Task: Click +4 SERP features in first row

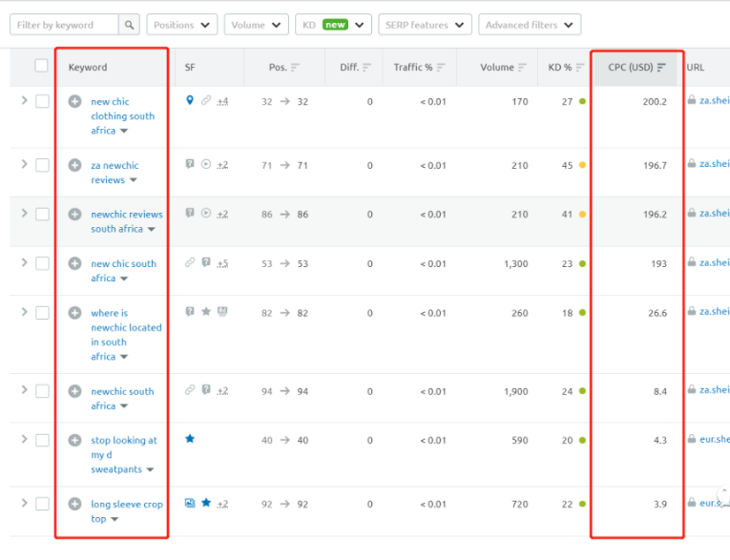Action: (222, 101)
